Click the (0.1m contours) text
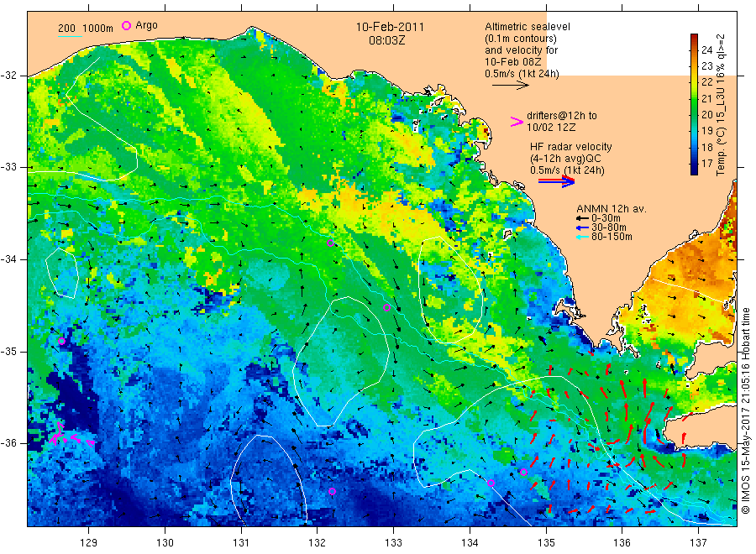Screen dimensions: 756x554 [521, 39]
